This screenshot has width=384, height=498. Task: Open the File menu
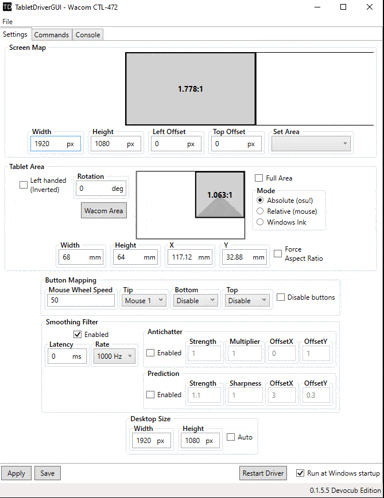click(x=7, y=22)
